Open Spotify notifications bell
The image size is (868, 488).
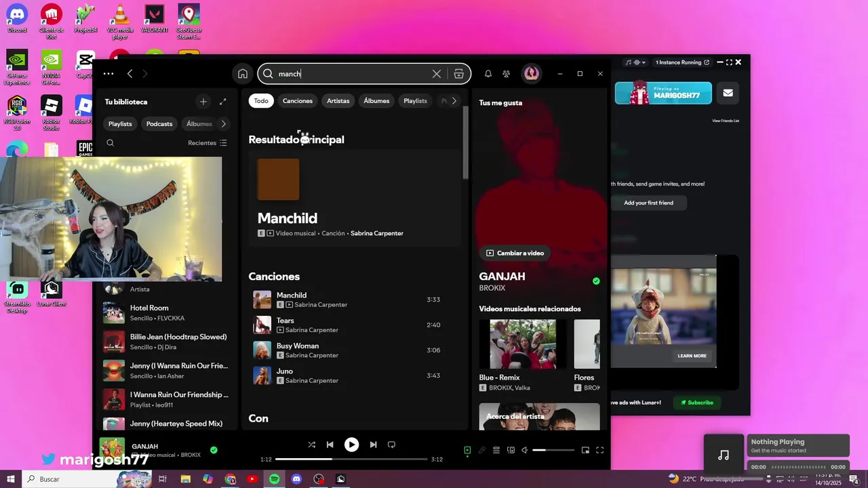[x=488, y=74]
